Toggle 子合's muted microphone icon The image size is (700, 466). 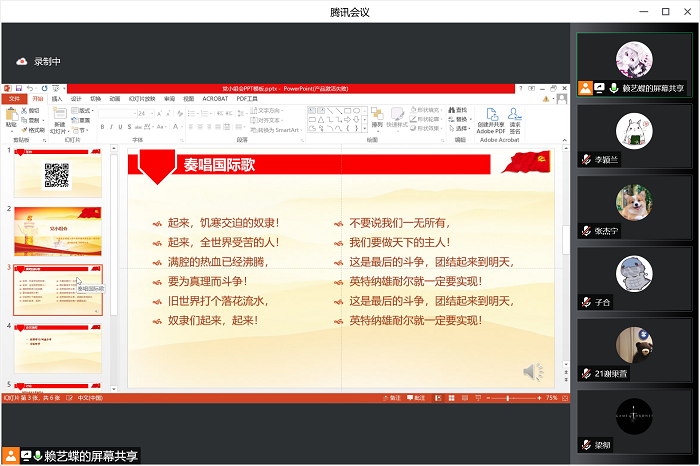click(x=587, y=301)
